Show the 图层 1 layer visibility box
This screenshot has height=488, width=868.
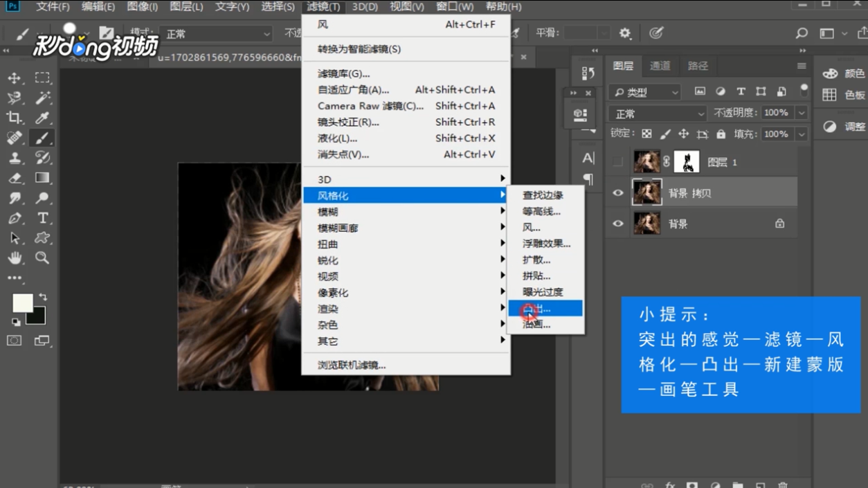(617, 162)
